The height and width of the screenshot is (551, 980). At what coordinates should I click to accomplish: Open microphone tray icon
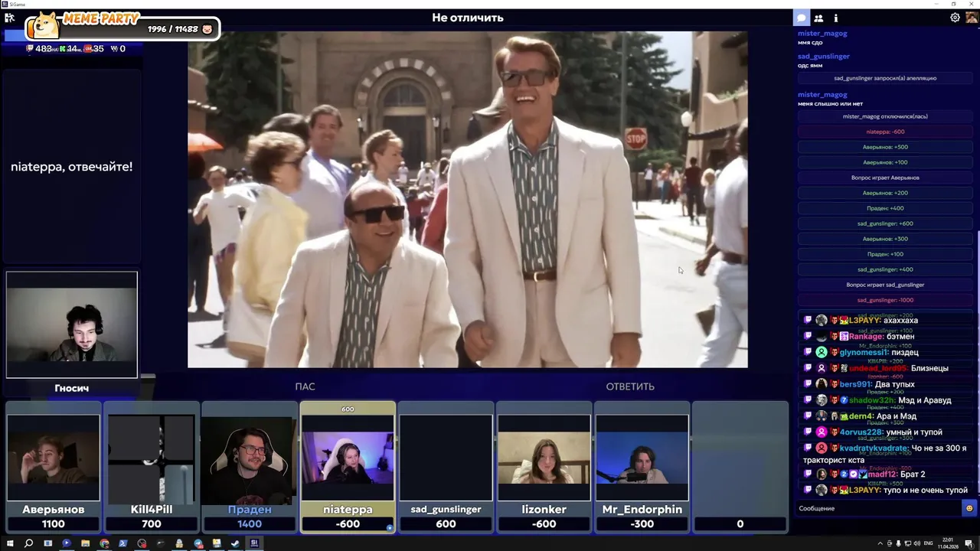(x=897, y=543)
